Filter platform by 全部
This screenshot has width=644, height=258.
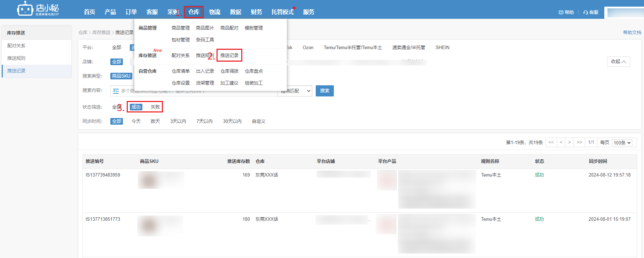click(117, 47)
